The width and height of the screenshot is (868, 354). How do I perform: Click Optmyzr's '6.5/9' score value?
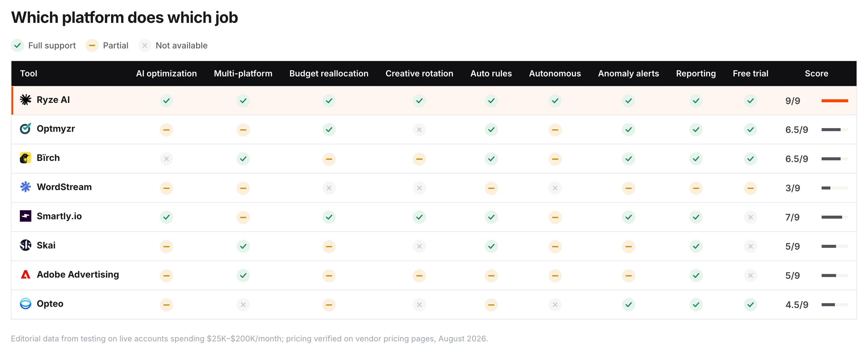coord(797,130)
